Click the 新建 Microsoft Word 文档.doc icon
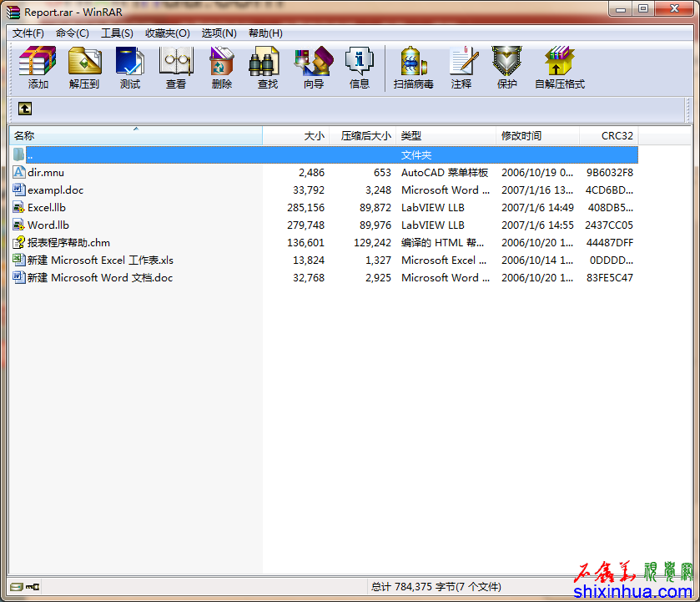The image size is (700, 602). point(18,277)
